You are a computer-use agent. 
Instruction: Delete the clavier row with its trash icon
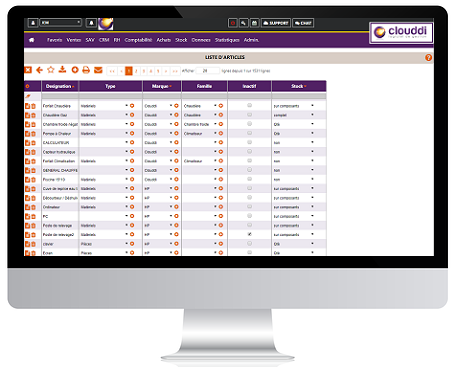point(33,244)
